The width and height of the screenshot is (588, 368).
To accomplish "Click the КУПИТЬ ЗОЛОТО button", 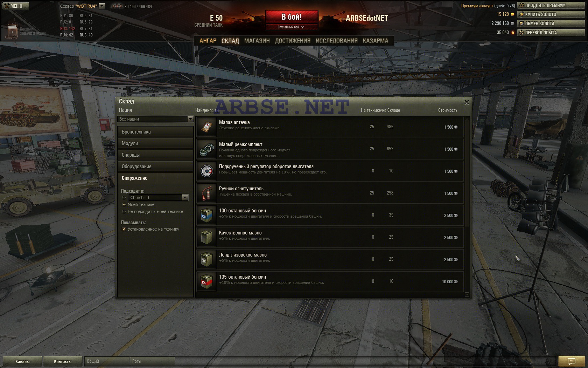I will [551, 14].
